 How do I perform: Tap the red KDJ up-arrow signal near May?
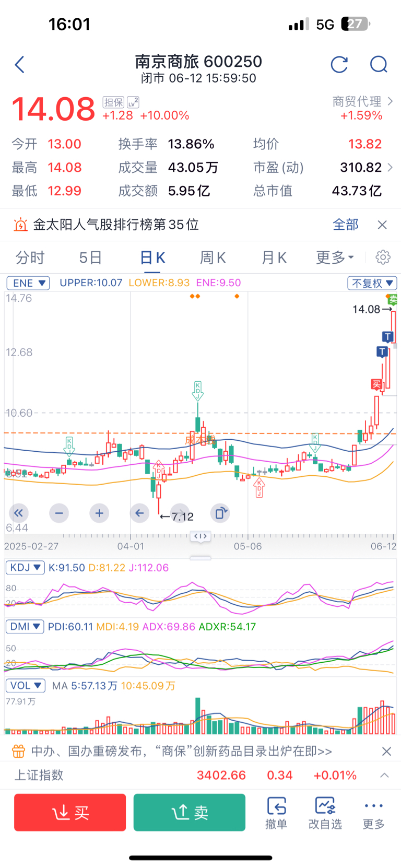[x=259, y=488]
